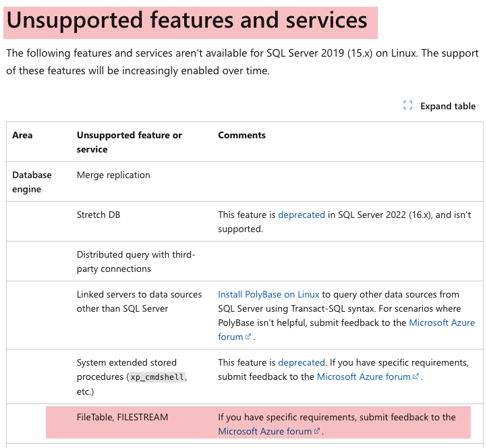487x448 pixels.
Task: Click external-link icon in Linked servers row
Action: pos(248,337)
